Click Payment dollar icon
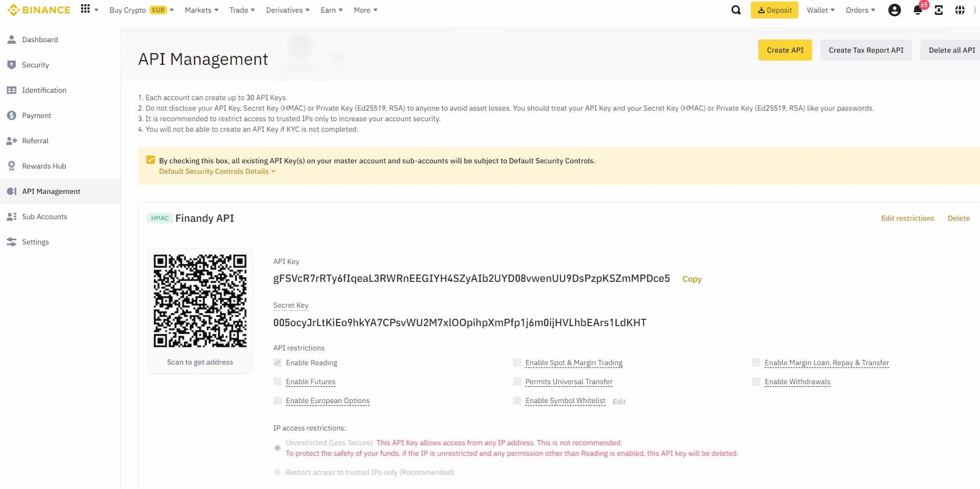 (x=12, y=115)
